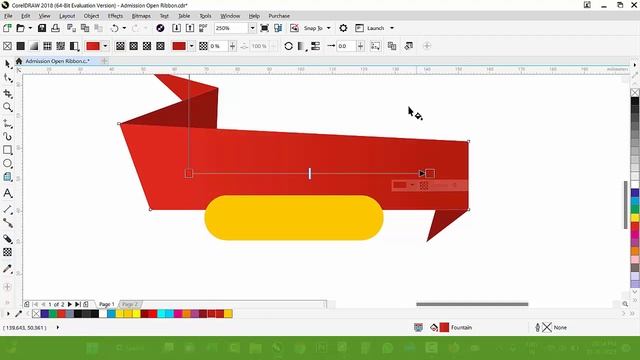Select the Pick tool in toolbox
This screenshot has height=360, width=640.
point(8,64)
